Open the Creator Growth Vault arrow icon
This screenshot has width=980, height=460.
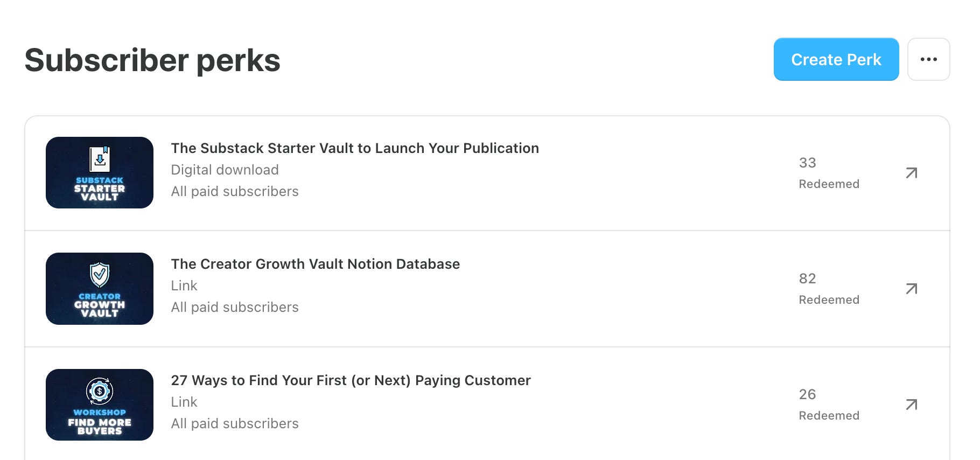tap(911, 289)
